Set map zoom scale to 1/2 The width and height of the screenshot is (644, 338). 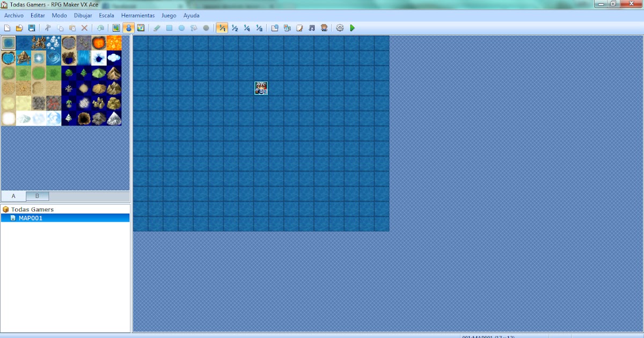tap(235, 28)
